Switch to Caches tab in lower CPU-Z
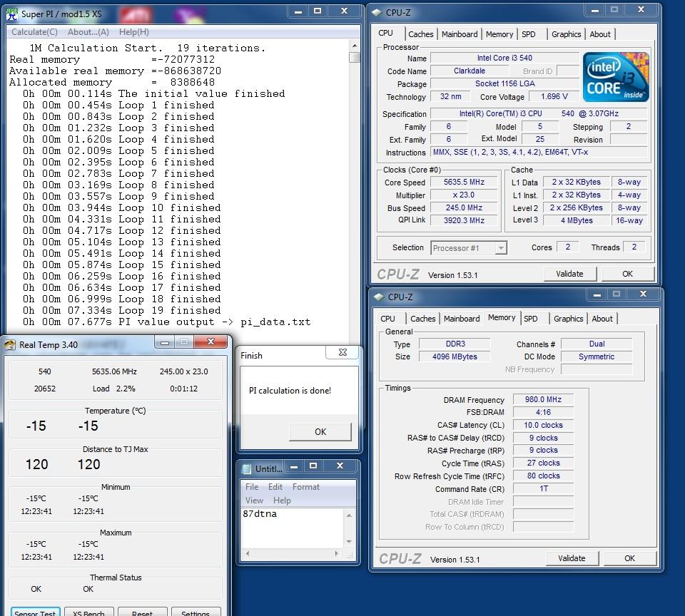 [x=423, y=319]
